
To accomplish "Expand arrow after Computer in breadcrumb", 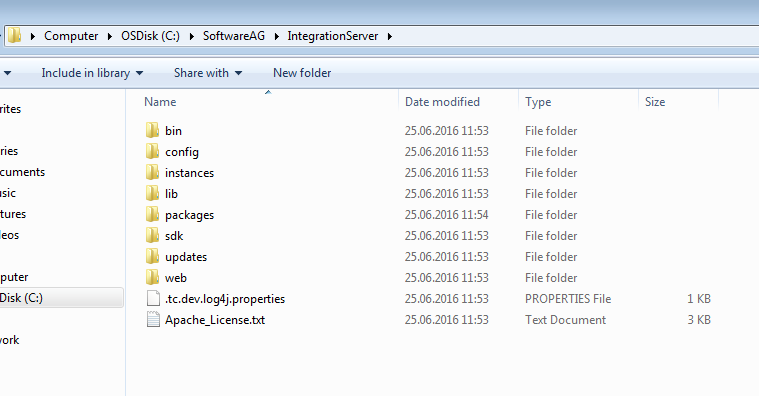I will (110, 36).
